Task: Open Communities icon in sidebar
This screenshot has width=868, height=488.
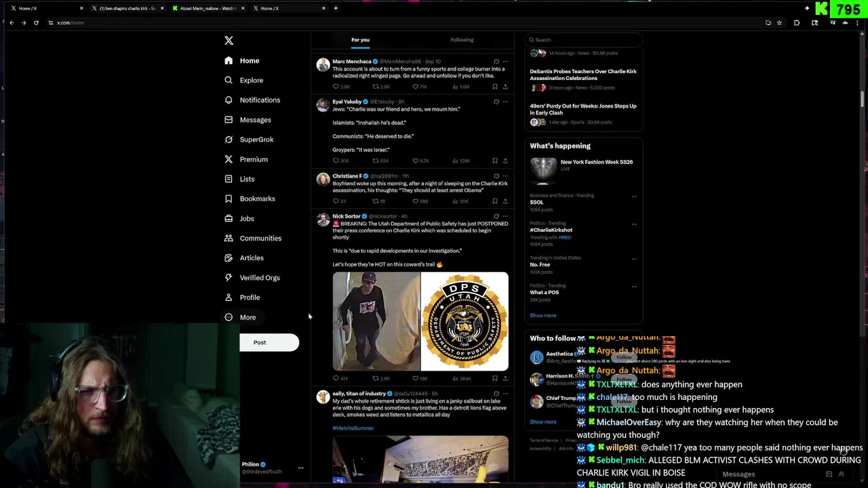Action: click(x=229, y=238)
